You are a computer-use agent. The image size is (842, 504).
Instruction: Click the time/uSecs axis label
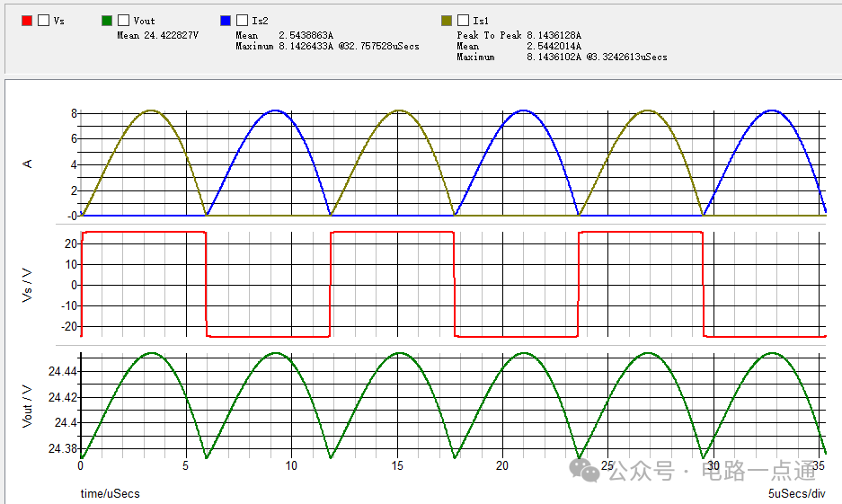pos(111,493)
